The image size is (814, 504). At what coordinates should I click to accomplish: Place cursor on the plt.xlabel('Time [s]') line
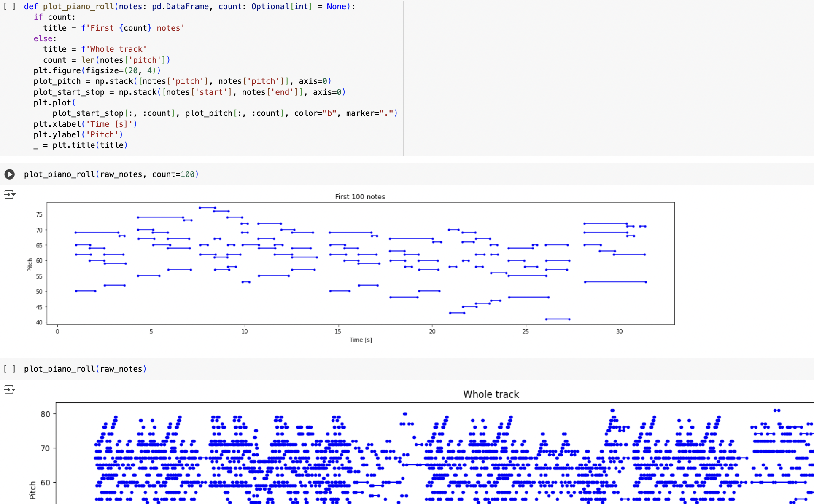[x=85, y=124]
